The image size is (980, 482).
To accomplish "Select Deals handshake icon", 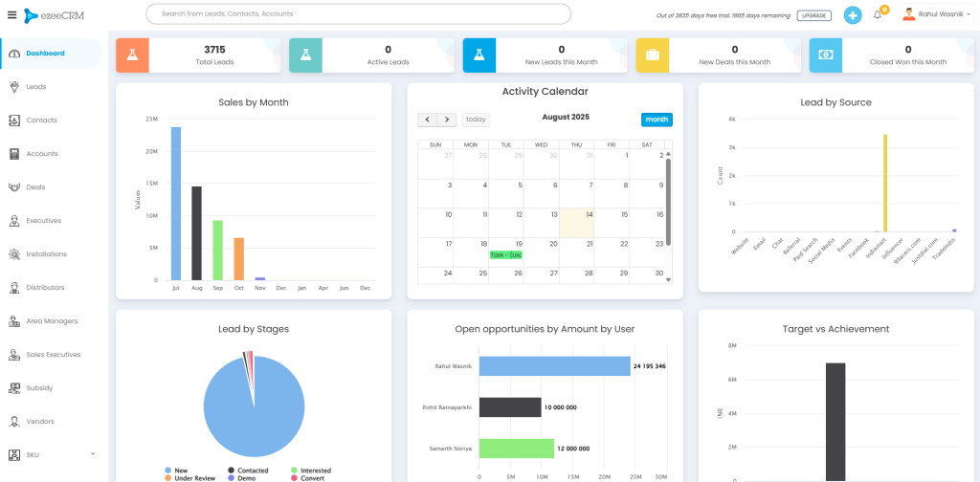I will tap(14, 187).
